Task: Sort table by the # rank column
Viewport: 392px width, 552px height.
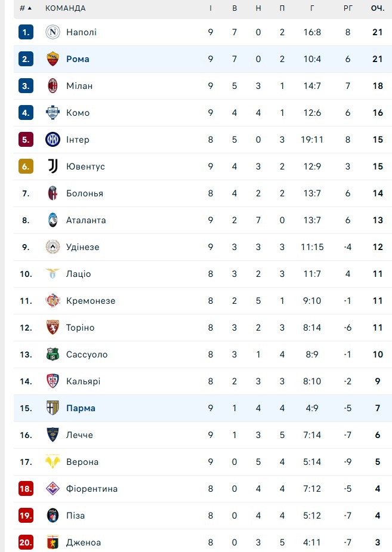Action: pyautogui.click(x=25, y=8)
